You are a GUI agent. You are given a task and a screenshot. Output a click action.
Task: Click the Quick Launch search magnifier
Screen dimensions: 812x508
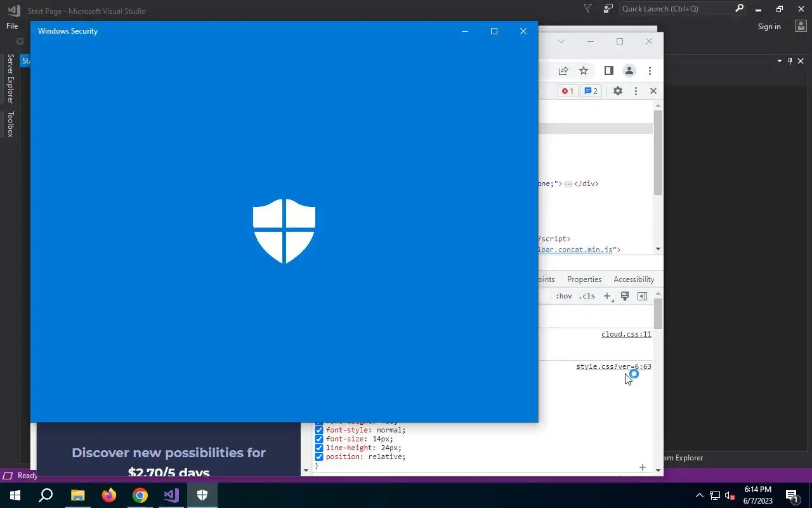point(739,9)
